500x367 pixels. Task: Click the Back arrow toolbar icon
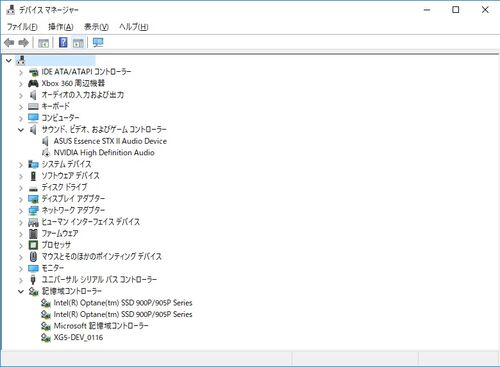9,43
